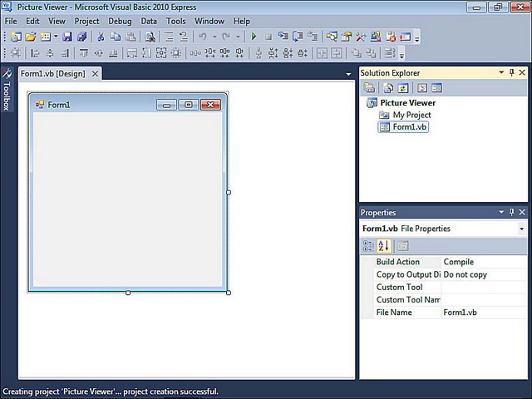
Task: Click the Send to Back layout icon
Action: 371,53
